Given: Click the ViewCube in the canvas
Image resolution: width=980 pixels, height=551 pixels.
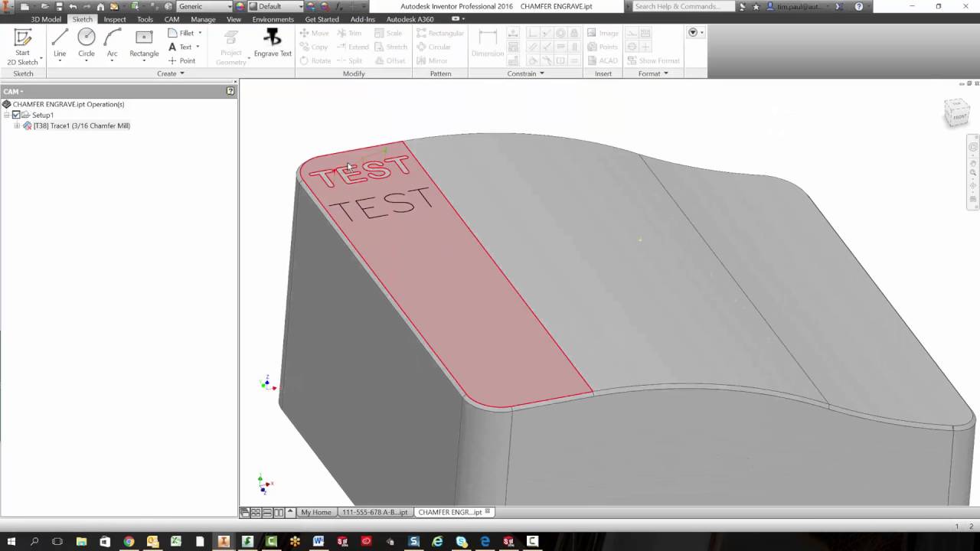Looking at the screenshot, I should tap(957, 112).
